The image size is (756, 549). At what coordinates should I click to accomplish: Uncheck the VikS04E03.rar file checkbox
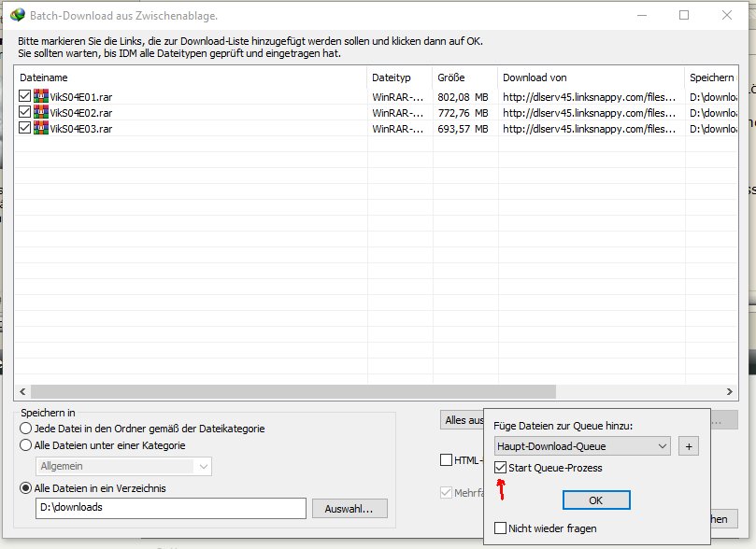[25, 128]
